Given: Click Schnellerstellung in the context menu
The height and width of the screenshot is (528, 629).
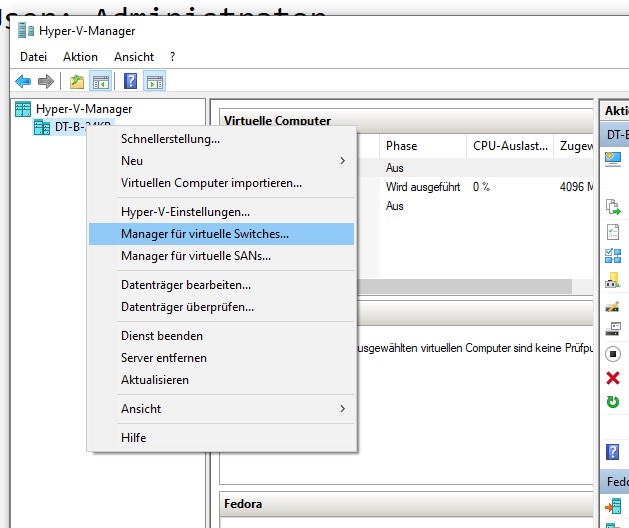Looking at the screenshot, I should coord(170,139).
